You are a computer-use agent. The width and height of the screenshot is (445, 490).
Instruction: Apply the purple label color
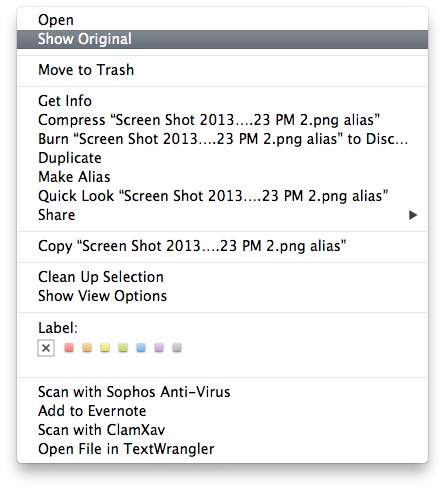(159, 348)
